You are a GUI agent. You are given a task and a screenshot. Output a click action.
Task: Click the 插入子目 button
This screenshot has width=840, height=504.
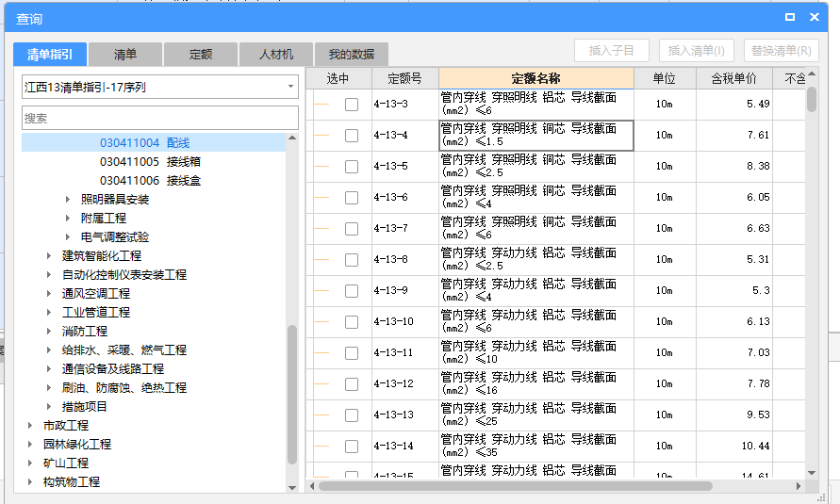[x=612, y=51]
